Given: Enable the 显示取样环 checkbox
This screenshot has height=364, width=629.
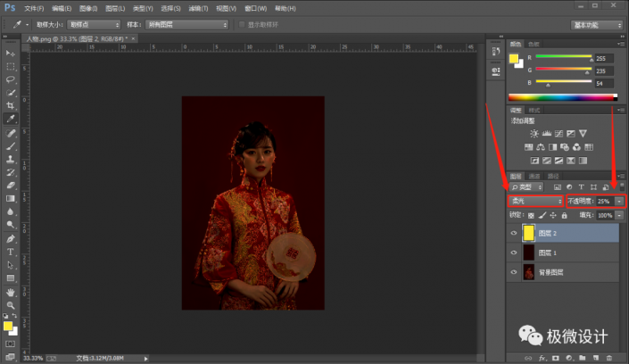Looking at the screenshot, I should coord(240,24).
